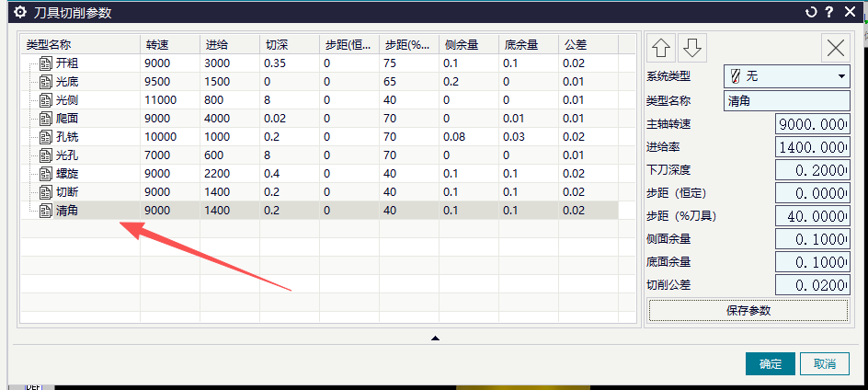
Task: Click the 主轴转速 input field
Action: click(812, 124)
